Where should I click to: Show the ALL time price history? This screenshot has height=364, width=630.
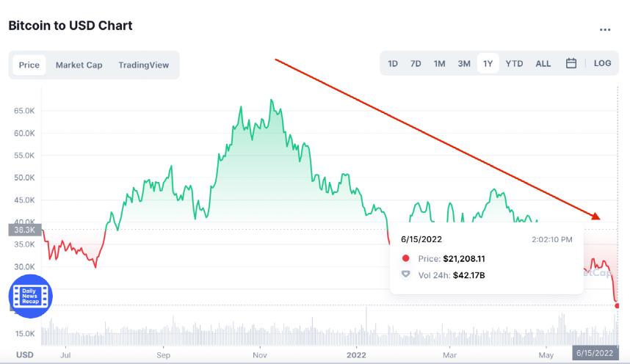coord(543,64)
